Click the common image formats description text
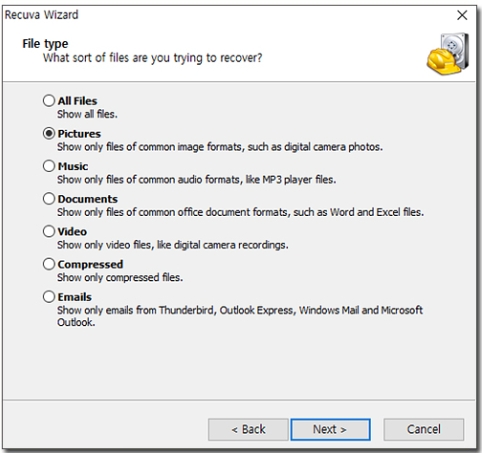The width and height of the screenshot is (482, 453). 220,147
